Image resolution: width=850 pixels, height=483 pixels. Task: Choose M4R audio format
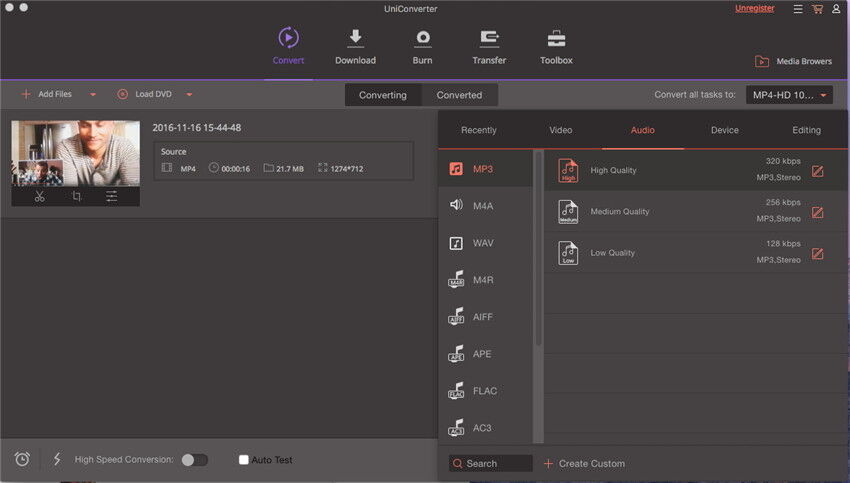(x=486, y=280)
